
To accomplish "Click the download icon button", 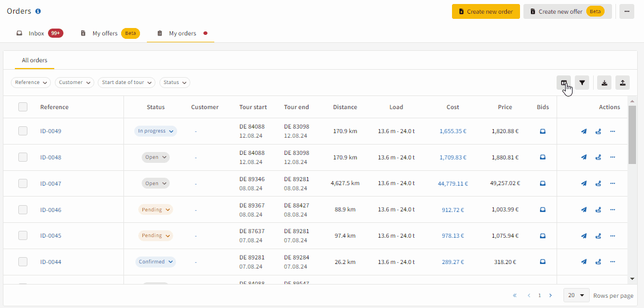I will click(x=604, y=82).
